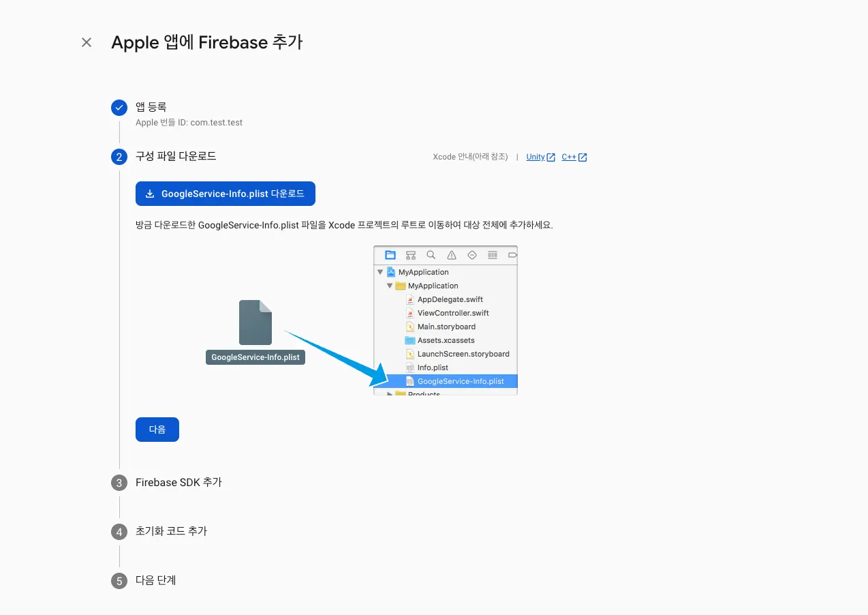The height and width of the screenshot is (615, 868).
Task: Select the 구성 파일 다운로드 step heading
Action: coord(176,156)
